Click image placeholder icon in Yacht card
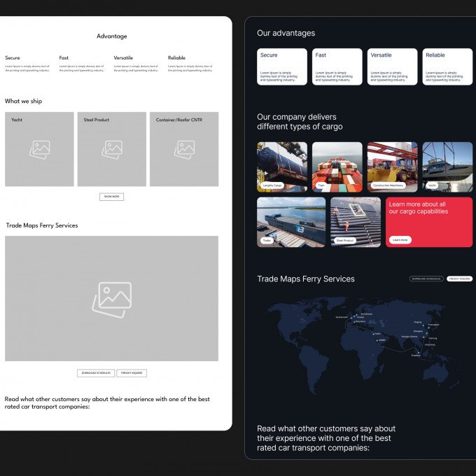Screen dimensions: 476x476 tap(40, 148)
